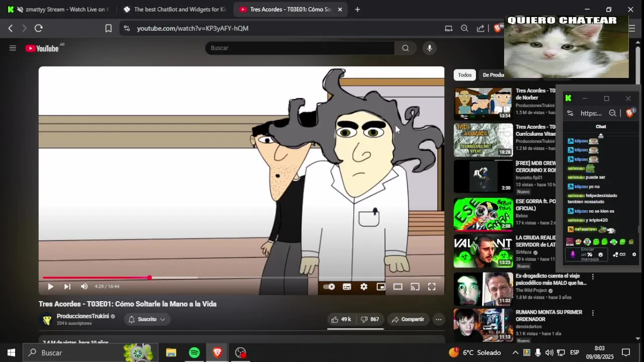
Task: Open MDB CREW 2:30 video thumbnail
Action: pos(483,176)
